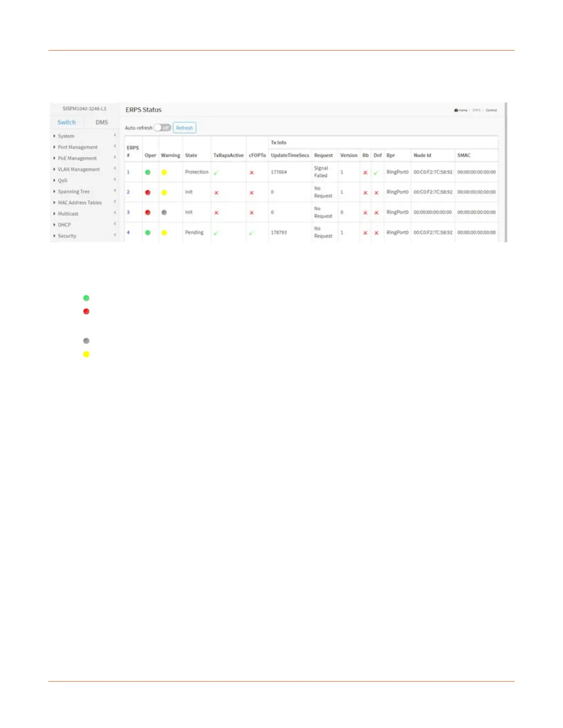Click TxRapsActive red cross in row 3

pyautogui.click(x=216, y=213)
